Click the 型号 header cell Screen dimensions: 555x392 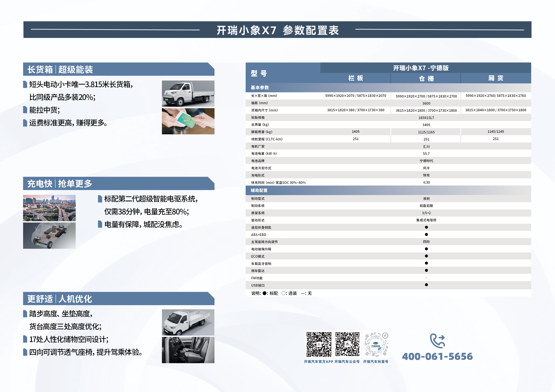coord(259,73)
